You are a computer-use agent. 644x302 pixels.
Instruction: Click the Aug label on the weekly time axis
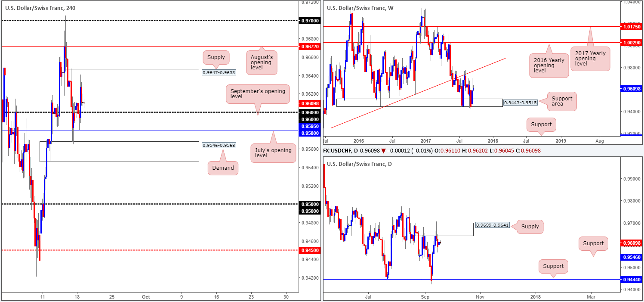pyautogui.click(x=600, y=141)
